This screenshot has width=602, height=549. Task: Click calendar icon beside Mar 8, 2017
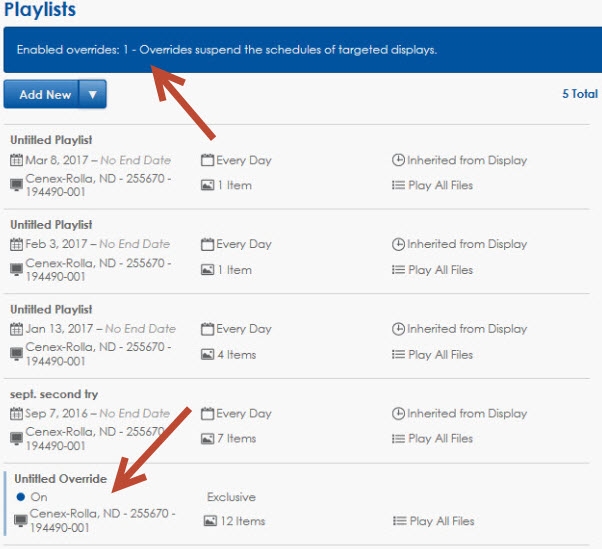click(16, 160)
